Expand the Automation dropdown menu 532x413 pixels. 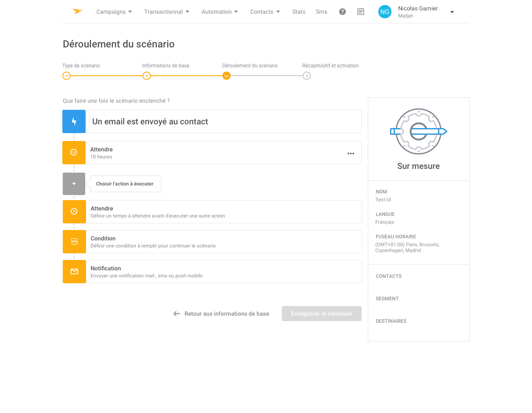[219, 12]
